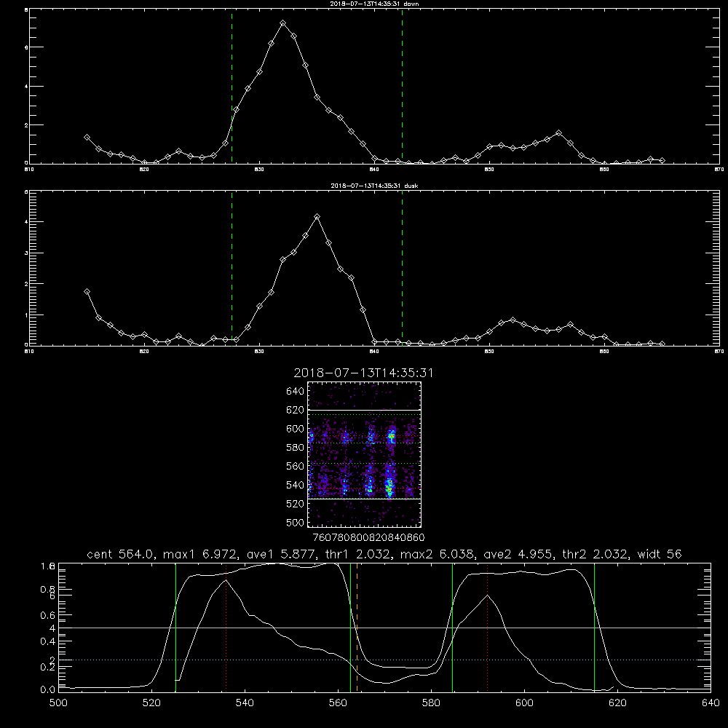
Task: Click the '620' y-axis label of spectral image
Action: (x=296, y=410)
